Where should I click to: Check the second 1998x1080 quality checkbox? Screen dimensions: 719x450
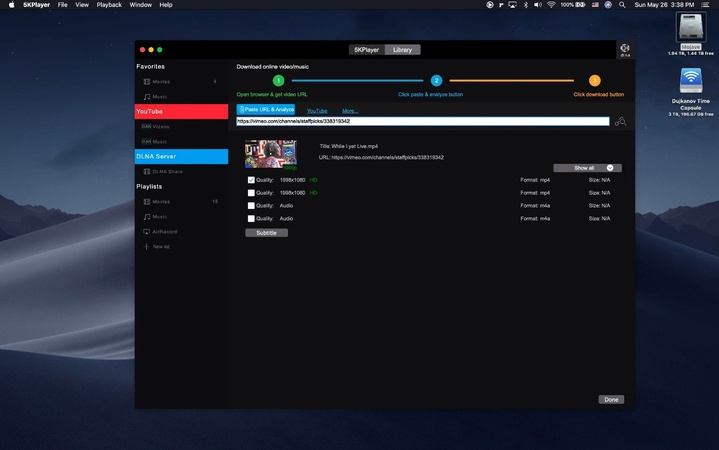tap(251, 192)
